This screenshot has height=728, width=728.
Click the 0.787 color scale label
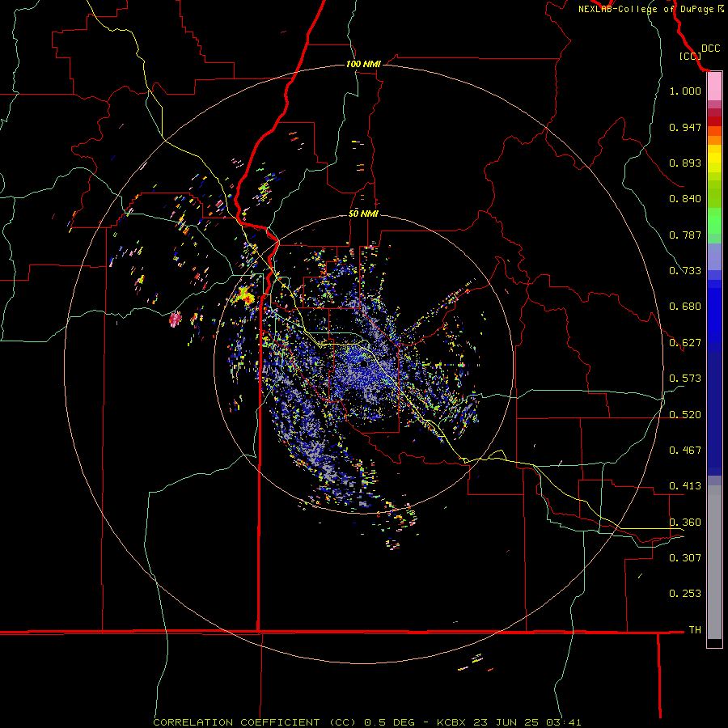pos(685,235)
